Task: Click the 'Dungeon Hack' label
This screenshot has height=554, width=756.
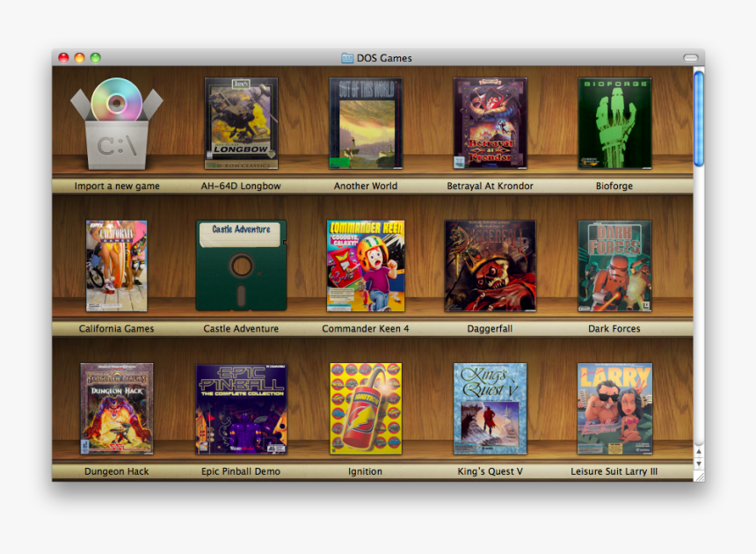Action: click(x=117, y=471)
